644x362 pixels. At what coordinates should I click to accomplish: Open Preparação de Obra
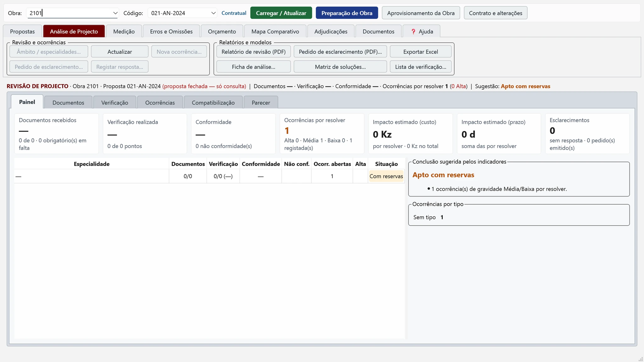347,13
